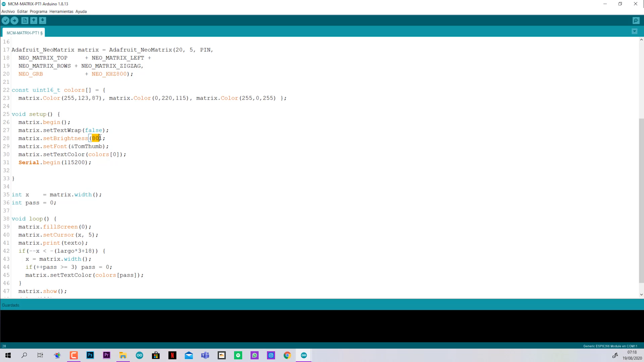Image resolution: width=644 pixels, height=362 pixels.
Task: Open Spotify from the taskbar
Action: pos(238,355)
